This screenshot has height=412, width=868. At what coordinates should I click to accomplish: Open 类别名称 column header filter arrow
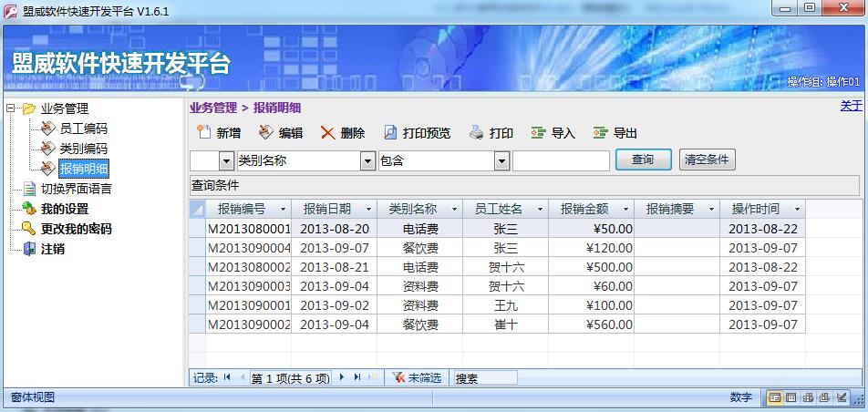454,210
